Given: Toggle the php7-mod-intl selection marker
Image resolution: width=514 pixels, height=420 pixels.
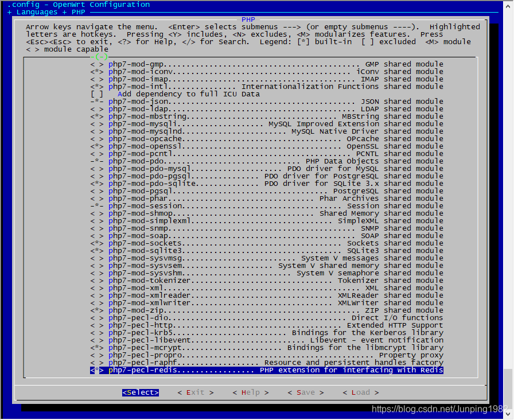Looking at the screenshot, I should pyautogui.click(x=97, y=87).
